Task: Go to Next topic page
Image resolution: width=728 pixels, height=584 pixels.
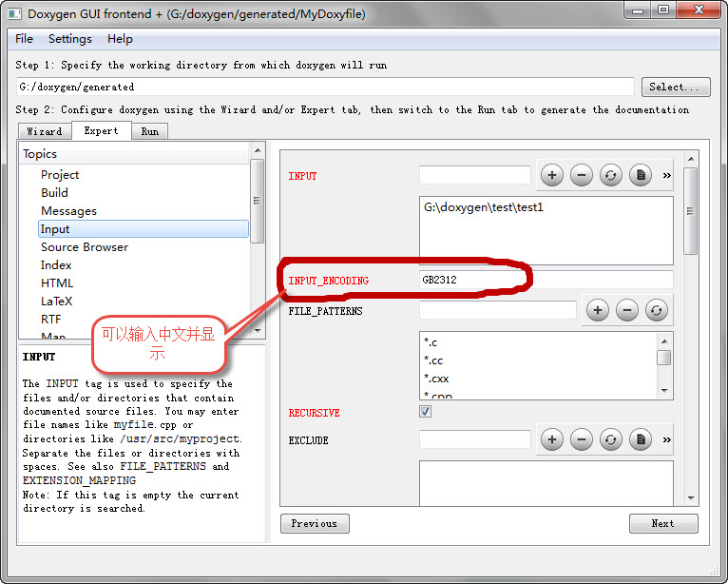Action: [663, 523]
